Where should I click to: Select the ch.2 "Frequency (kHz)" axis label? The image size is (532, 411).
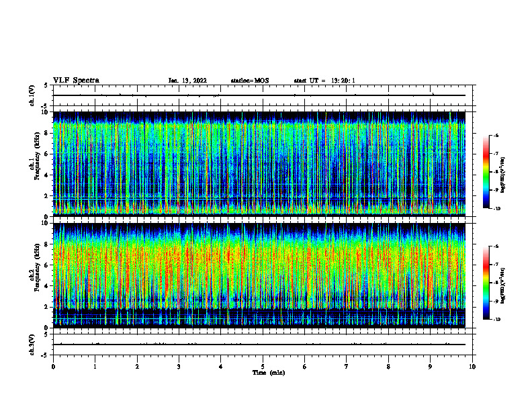click(x=37, y=267)
